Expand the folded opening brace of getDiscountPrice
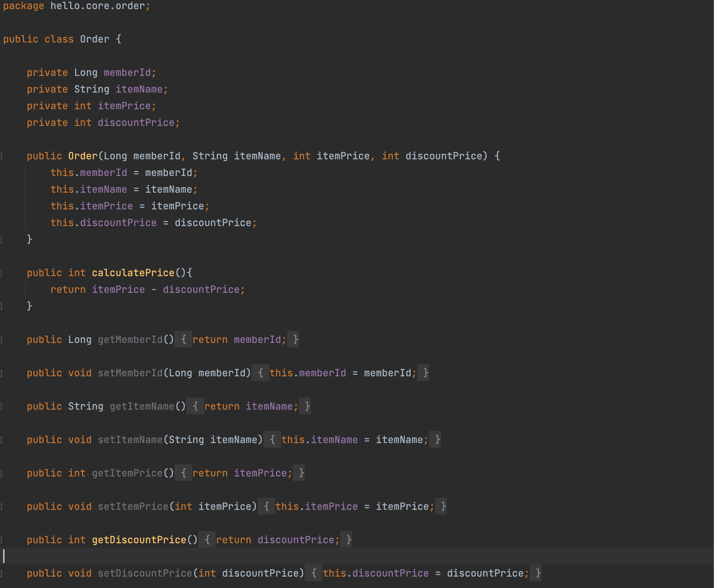714x588 pixels. (207, 540)
